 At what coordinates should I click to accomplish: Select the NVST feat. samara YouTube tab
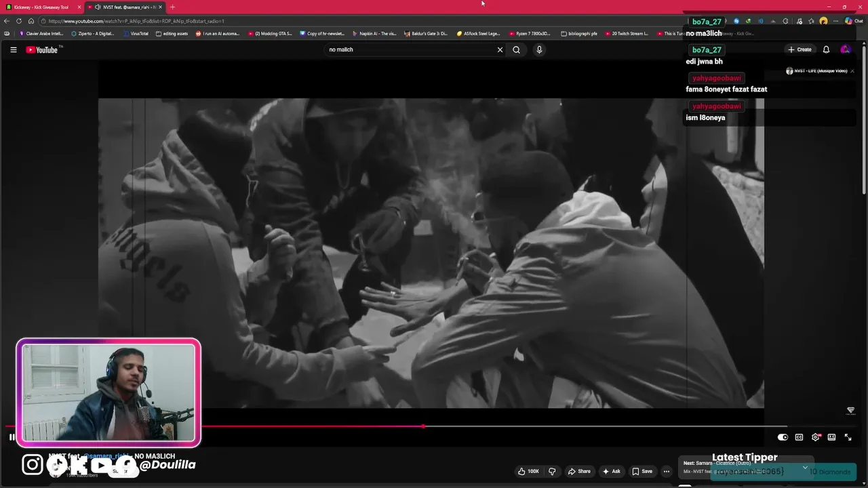tap(124, 7)
